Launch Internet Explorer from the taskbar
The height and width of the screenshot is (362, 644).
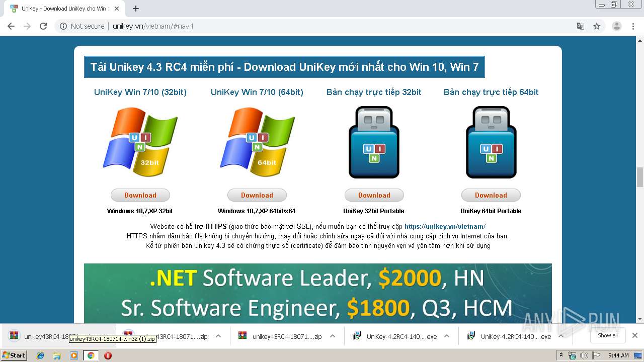40,355
